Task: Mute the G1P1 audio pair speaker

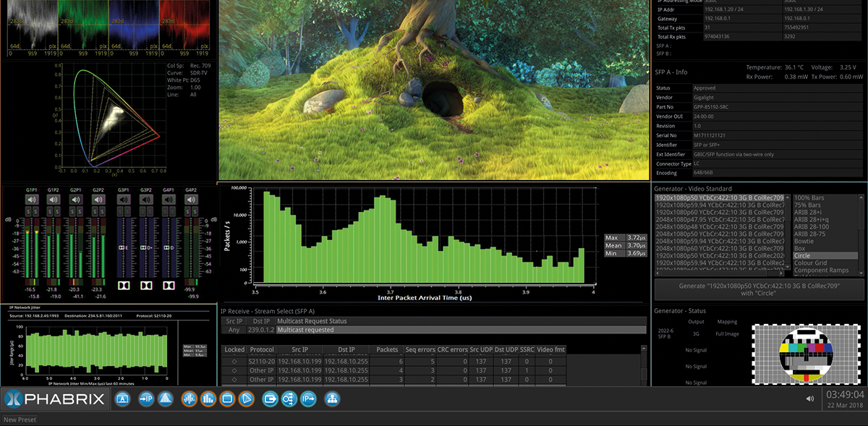Action: 32,199
